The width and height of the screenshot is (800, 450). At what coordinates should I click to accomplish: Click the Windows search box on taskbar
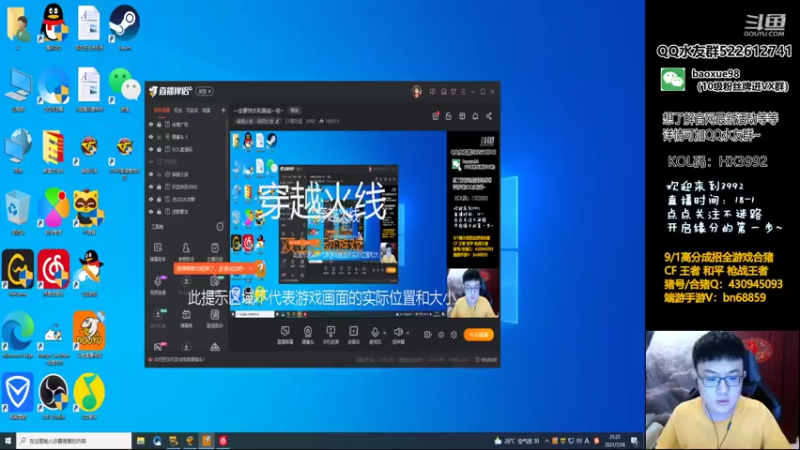point(74,441)
